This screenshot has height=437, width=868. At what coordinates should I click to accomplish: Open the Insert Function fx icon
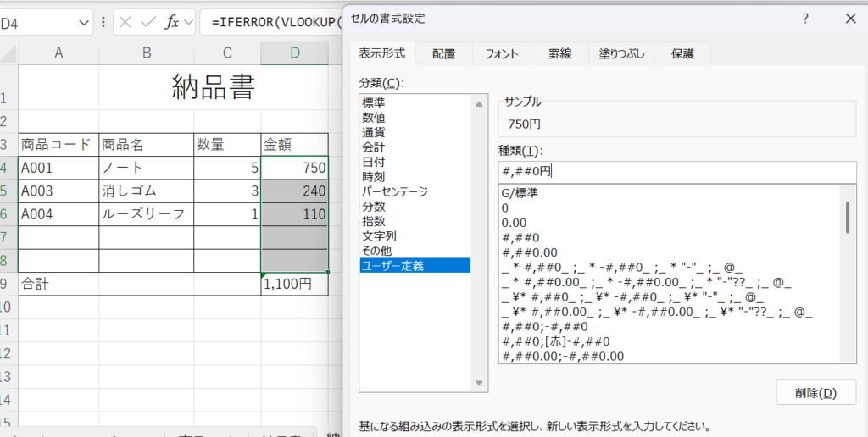coord(172,23)
